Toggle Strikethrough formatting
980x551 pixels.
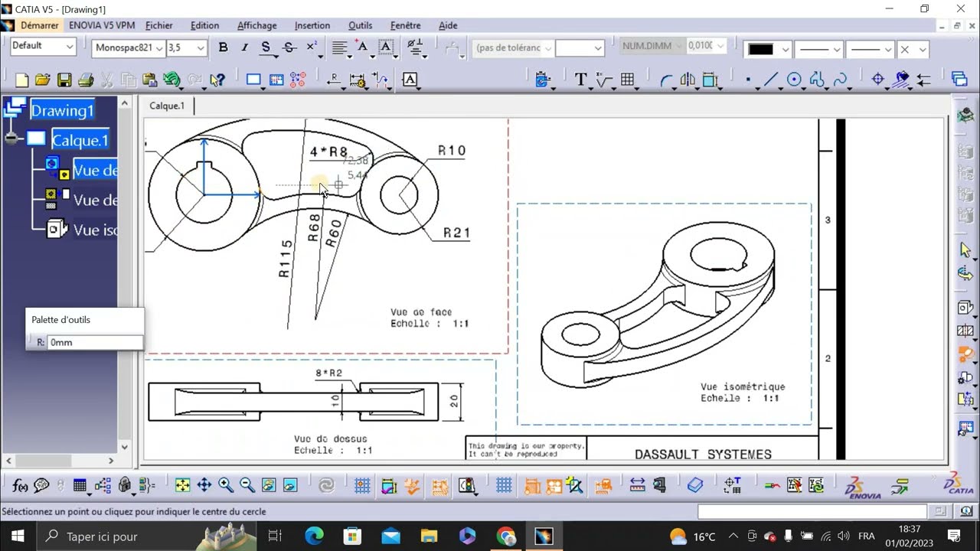289,47
